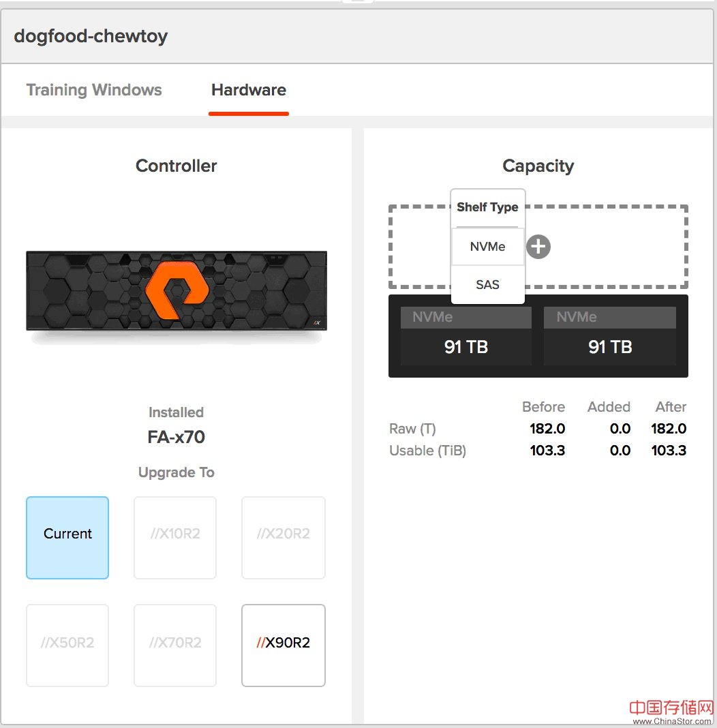Click the Shelf Type popup header

point(487,207)
